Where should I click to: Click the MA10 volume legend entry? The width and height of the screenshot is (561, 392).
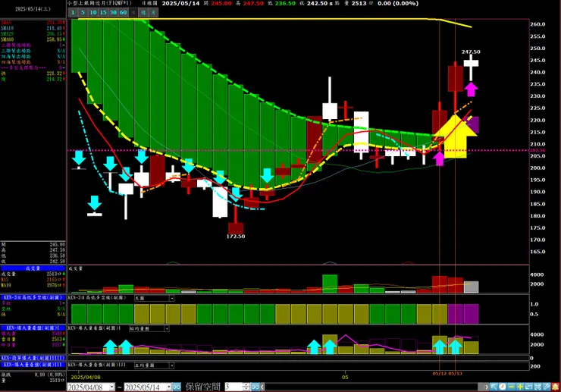coord(33,285)
